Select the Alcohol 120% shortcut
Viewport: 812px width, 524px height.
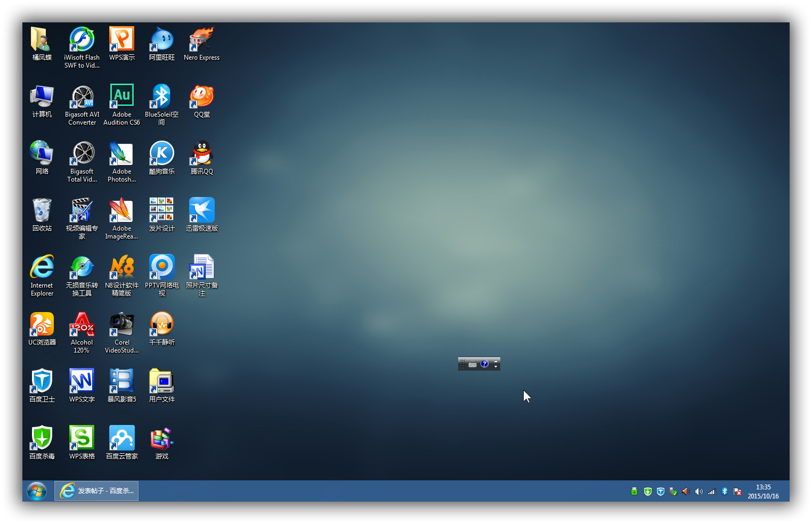point(82,333)
